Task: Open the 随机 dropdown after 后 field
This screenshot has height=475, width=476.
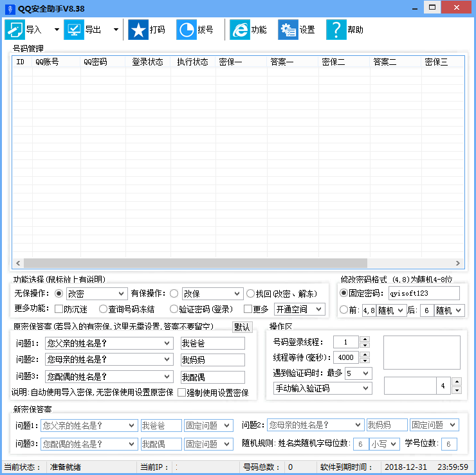Action: pos(449,310)
